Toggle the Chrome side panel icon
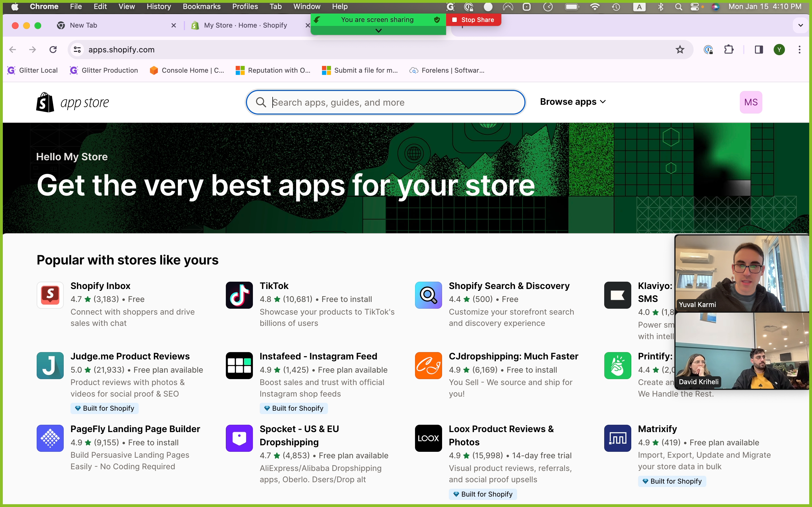Screen dimensions: 812x507 759,50
